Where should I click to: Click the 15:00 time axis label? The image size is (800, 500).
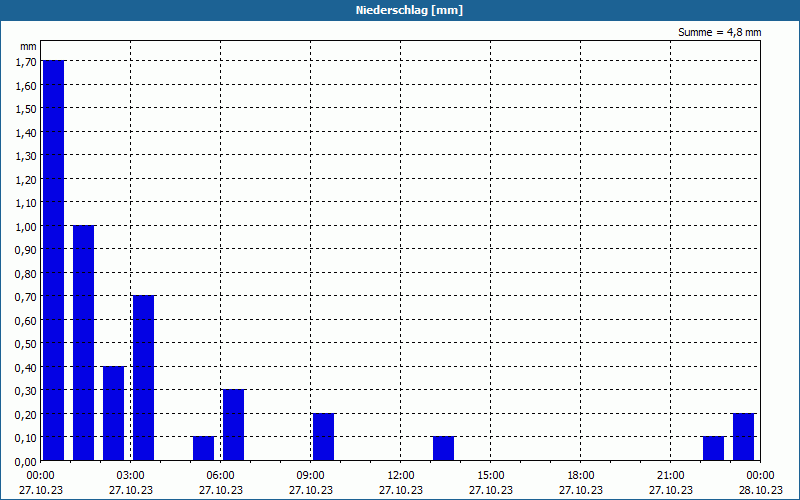click(x=491, y=476)
